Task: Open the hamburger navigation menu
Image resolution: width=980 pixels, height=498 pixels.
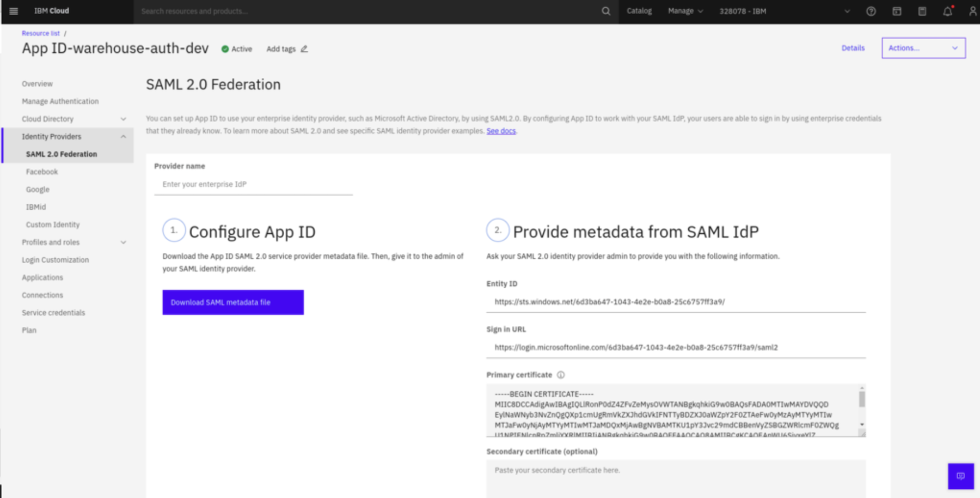Action: coord(14,11)
